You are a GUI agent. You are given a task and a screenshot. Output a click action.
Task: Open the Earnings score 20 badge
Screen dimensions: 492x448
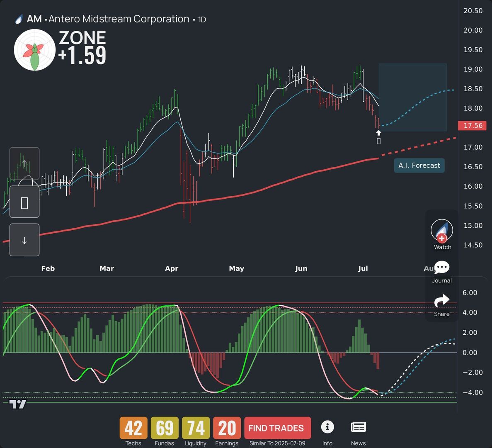pyautogui.click(x=227, y=428)
